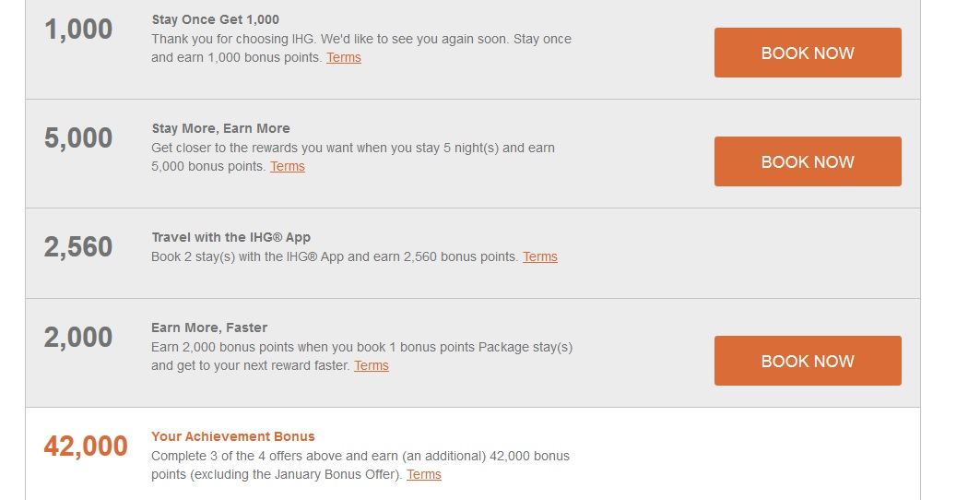Viewport: 980px width, 500px height.
Task: Open Terms for the IHG App offer
Action: pos(540,256)
